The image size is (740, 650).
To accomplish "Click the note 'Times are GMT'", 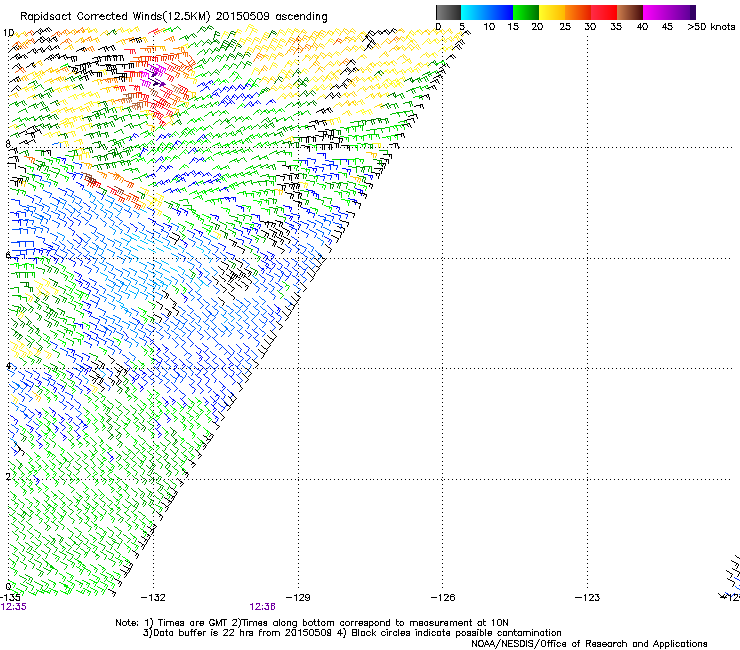I will (x=192, y=623).
